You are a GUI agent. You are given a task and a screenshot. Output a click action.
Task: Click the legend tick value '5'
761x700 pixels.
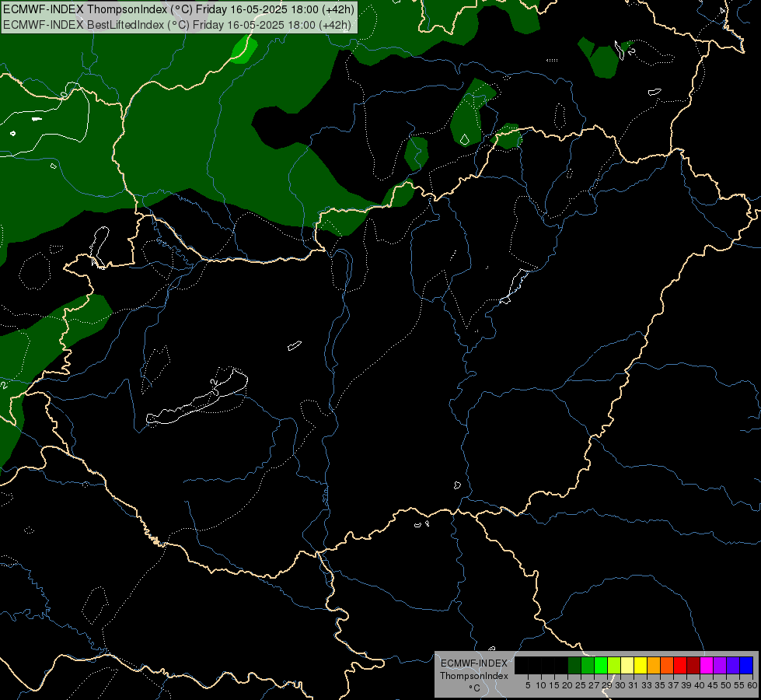pos(528,685)
